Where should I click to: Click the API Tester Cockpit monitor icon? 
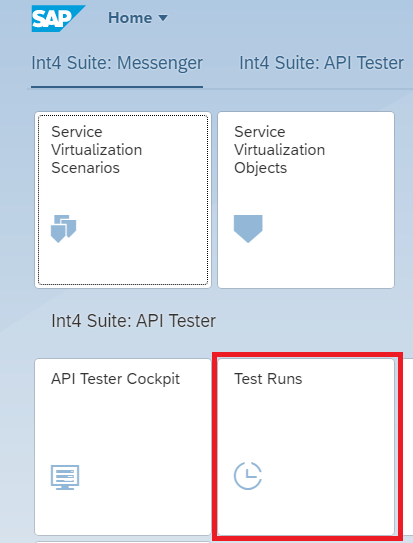pyautogui.click(x=65, y=477)
